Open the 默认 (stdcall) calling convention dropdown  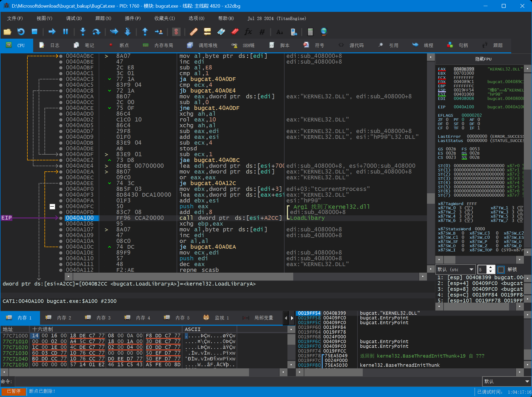(455, 269)
